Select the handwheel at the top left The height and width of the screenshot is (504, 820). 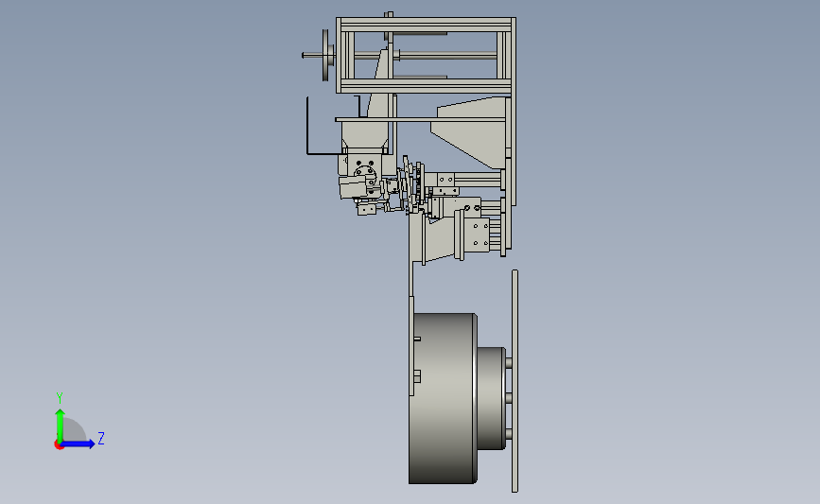tap(325, 55)
